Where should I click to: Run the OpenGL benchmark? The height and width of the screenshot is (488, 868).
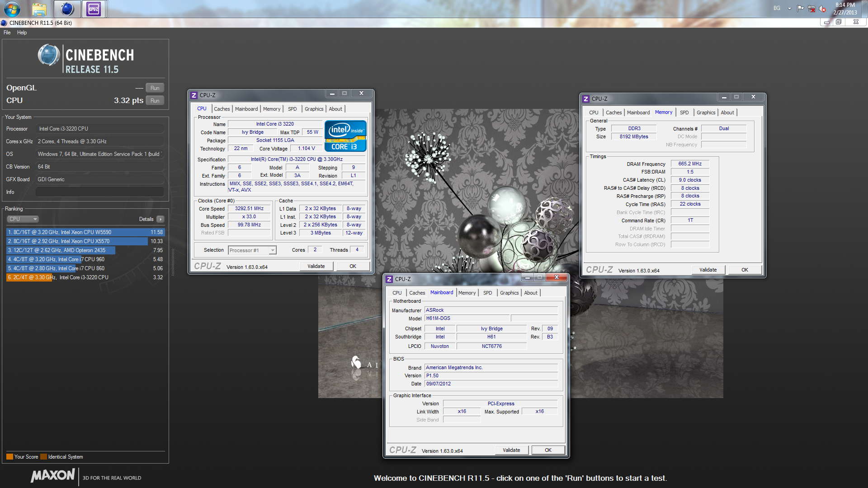[x=155, y=88]
